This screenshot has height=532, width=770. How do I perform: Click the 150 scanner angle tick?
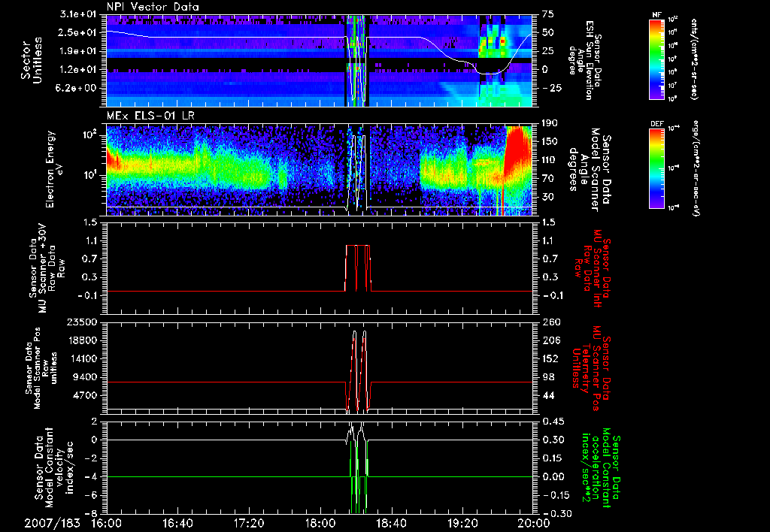549,142
